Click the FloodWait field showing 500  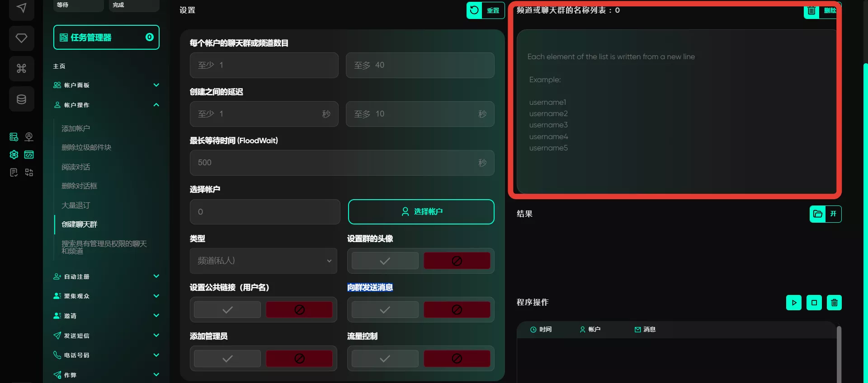[x=342, y=163]
